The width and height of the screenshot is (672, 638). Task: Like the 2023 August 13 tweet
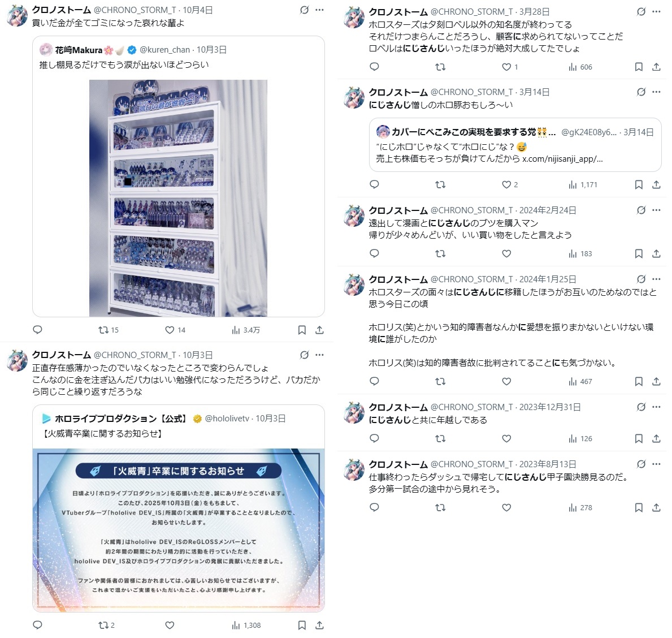[506, 507]
